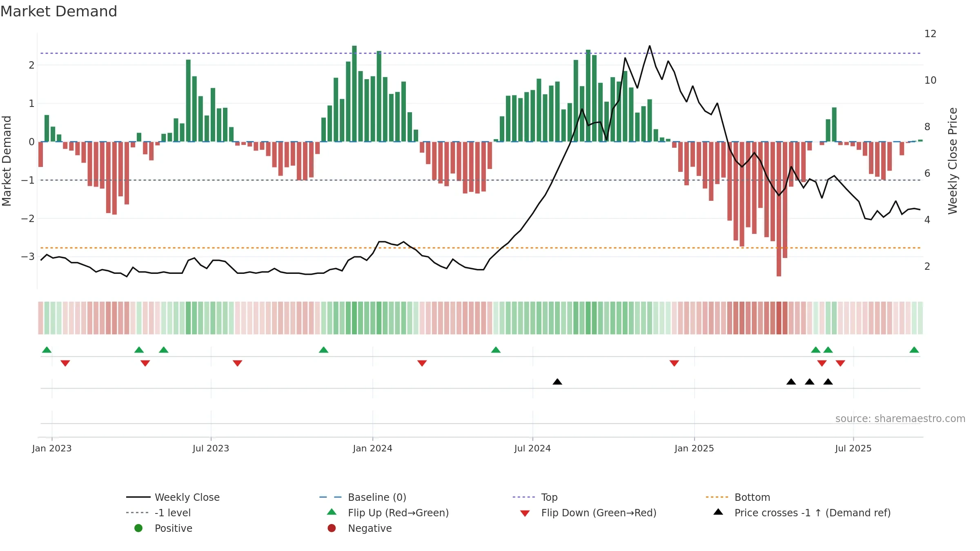Toggle the Positive legend entry
This screenshot has height=551, width=980.
(x=163, y=528)
